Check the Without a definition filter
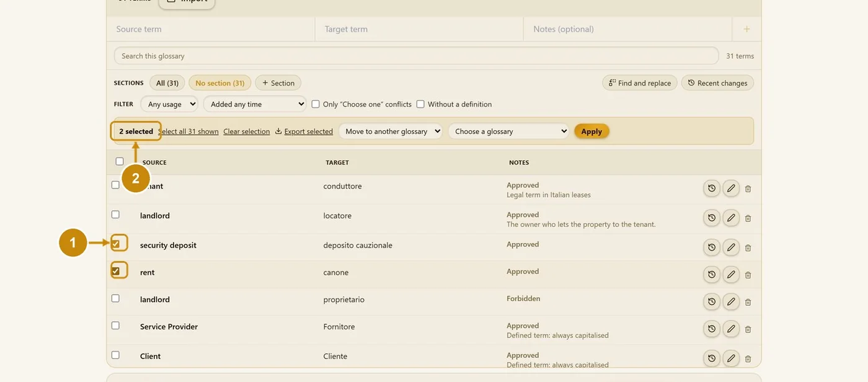The height and width of the screenshot is (382, 868). [x=420, y=104]
